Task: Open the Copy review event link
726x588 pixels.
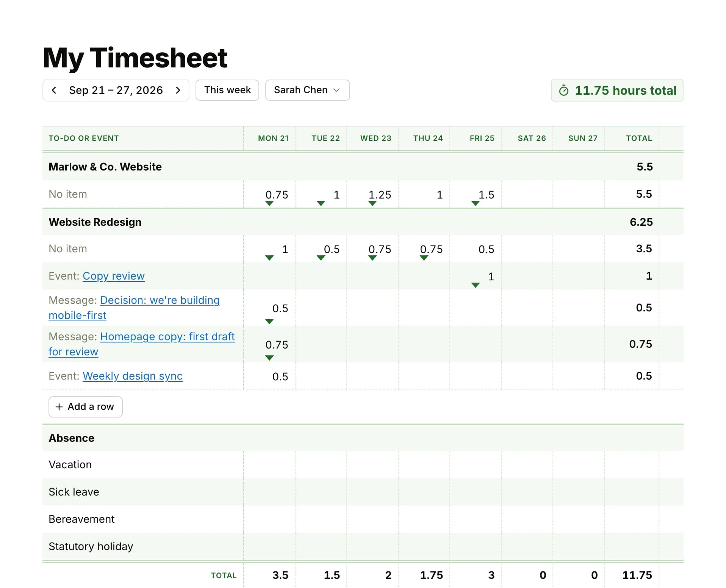Action: pos(114,276)
